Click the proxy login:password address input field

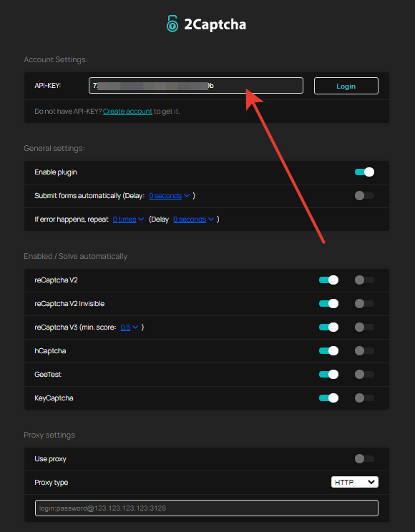[x=207, y=508]
